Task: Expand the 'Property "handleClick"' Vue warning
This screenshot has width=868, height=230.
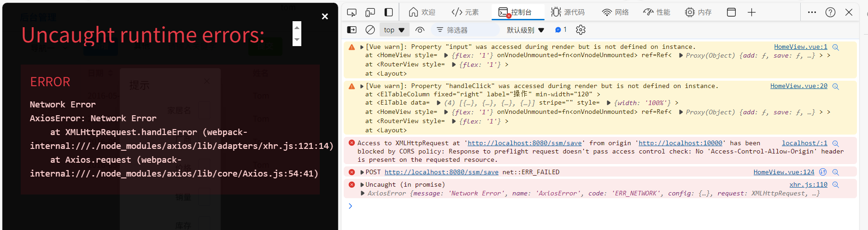Action: pyautogui.click(x=362, y=86)
